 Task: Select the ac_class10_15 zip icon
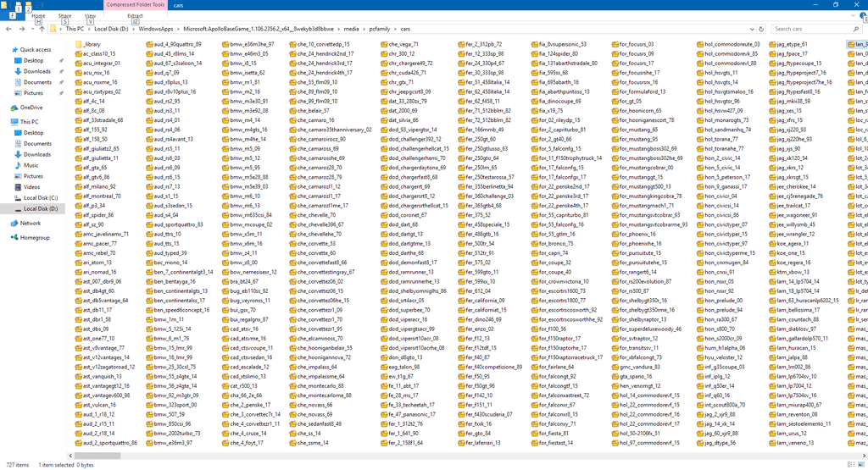point(79,53)
